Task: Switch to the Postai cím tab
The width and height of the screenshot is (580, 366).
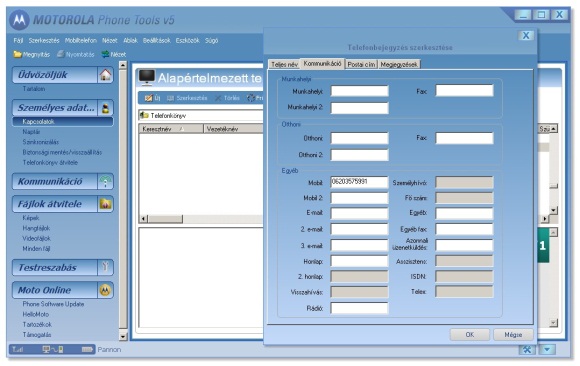Action: point(361,64)
